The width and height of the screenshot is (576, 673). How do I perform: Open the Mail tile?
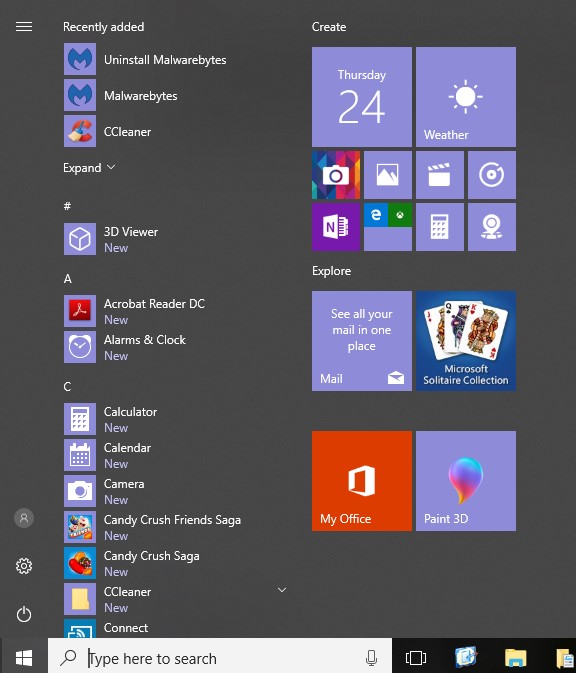pyautogui.click(x=362, y=341)
